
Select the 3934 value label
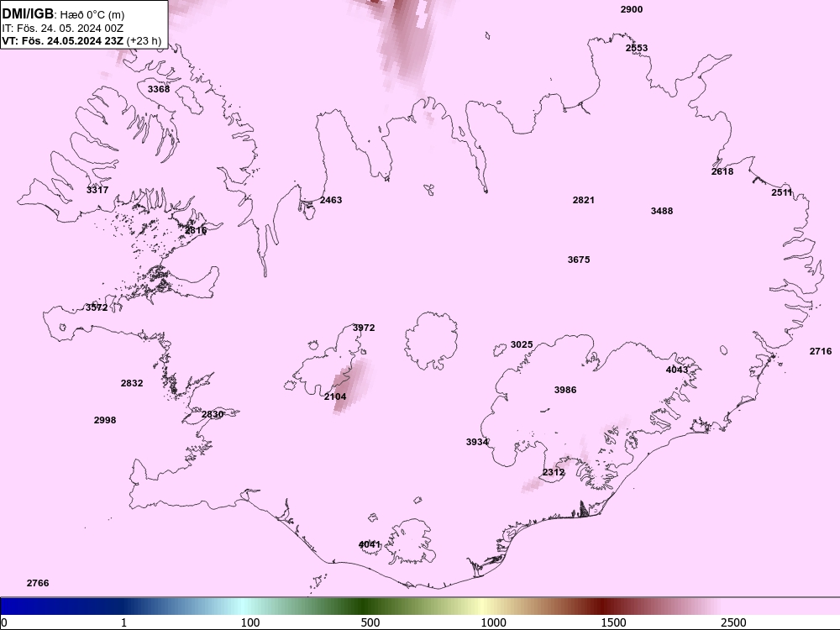(477, 442)
